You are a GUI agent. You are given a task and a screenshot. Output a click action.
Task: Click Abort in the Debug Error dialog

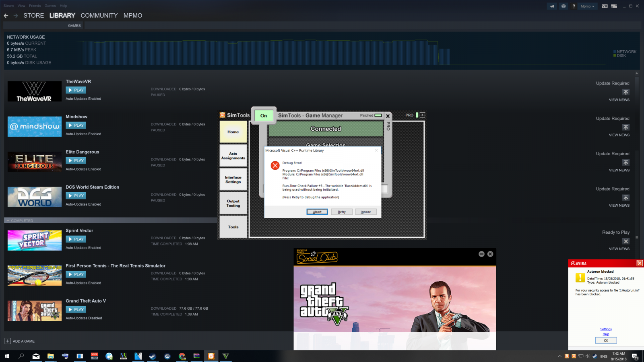point(317,212)
